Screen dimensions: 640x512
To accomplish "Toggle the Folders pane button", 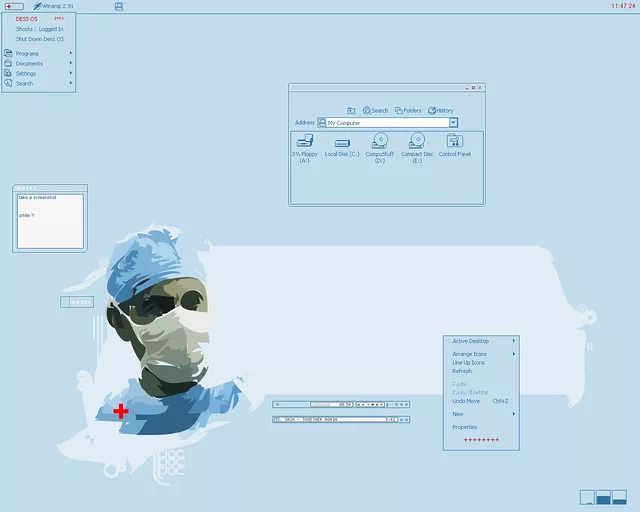I will (408, 110).
